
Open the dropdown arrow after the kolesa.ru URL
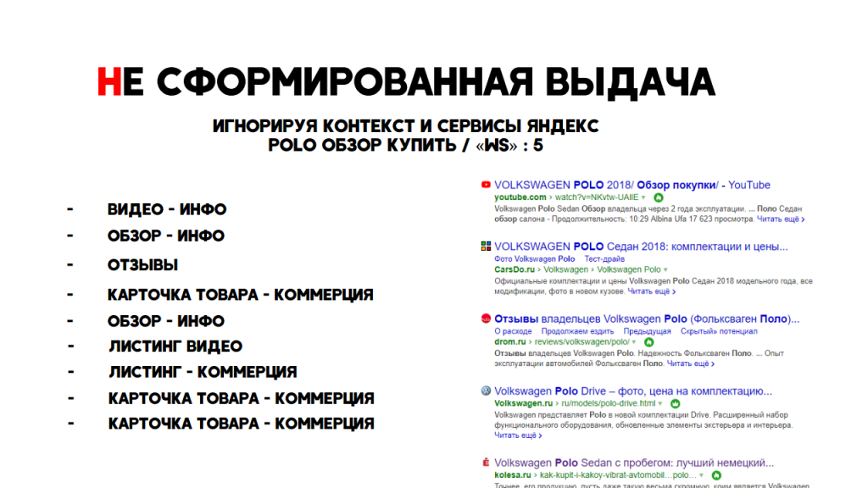[701, 475]
